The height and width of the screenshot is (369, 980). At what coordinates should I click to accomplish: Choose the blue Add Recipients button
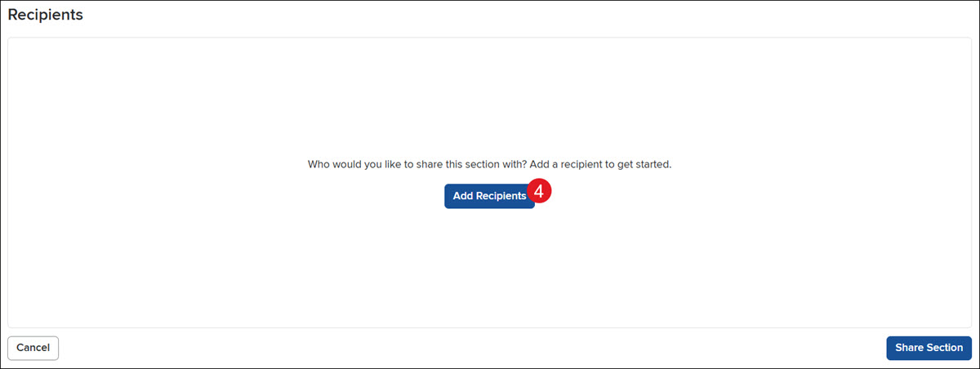click(x=489, y=196)
